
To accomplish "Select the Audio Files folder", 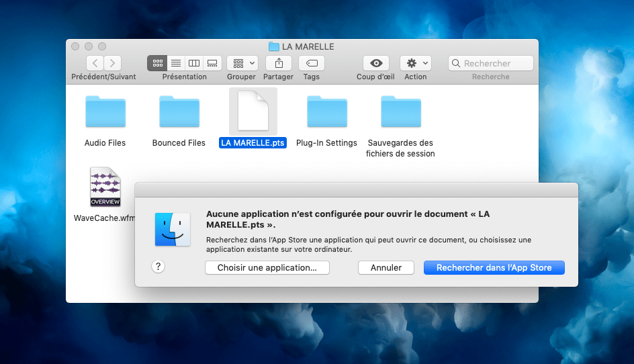I will 105,111.
